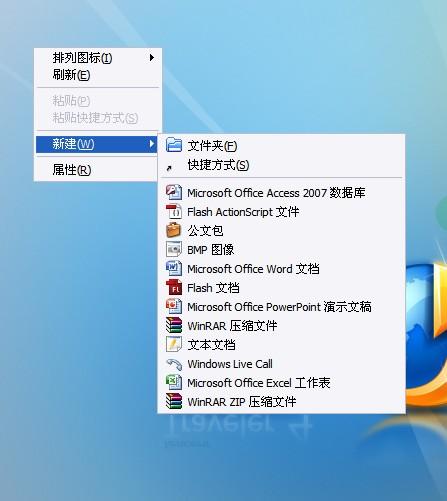Image resolution: width=447 pixels, height=501 pixels.
Task: Expand the 排列图标(I) submenu arrow
Action: (152, 58)
